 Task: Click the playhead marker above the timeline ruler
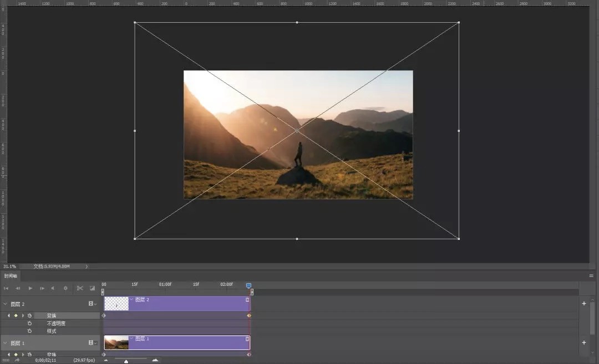(x=248, y=285)
